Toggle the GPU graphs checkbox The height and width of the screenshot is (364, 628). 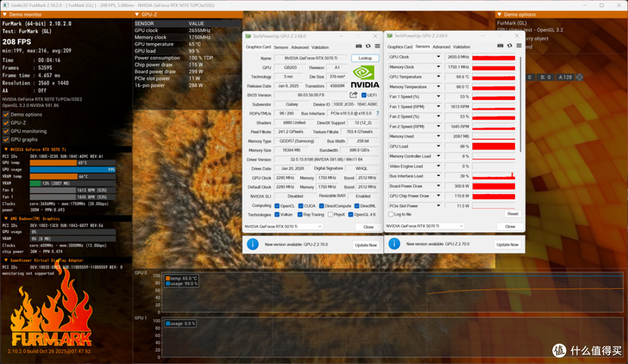6,140
